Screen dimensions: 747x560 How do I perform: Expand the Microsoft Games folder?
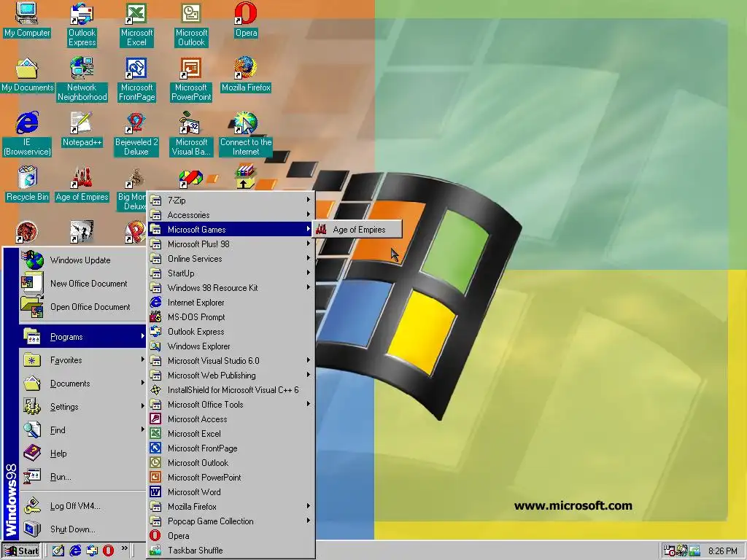(231, 230)
